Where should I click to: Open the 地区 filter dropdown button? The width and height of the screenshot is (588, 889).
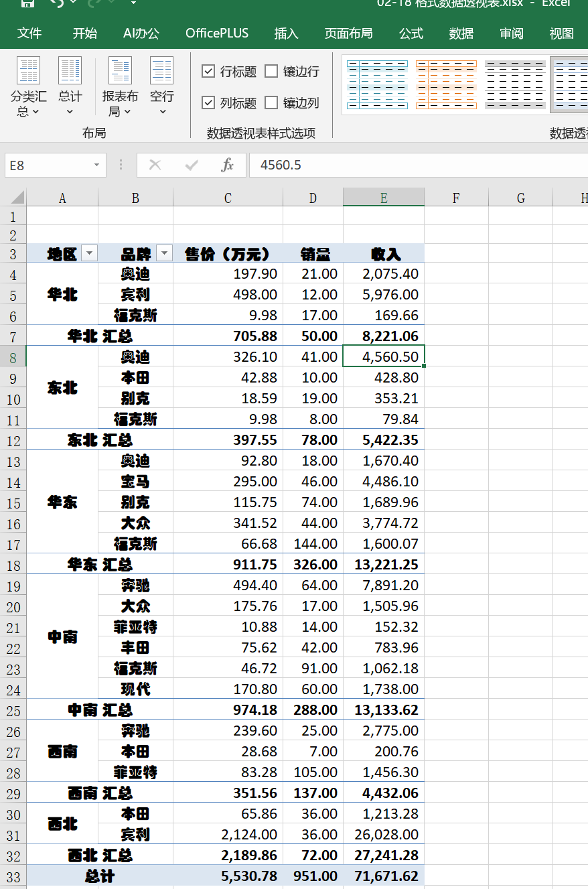pos(88,253)
